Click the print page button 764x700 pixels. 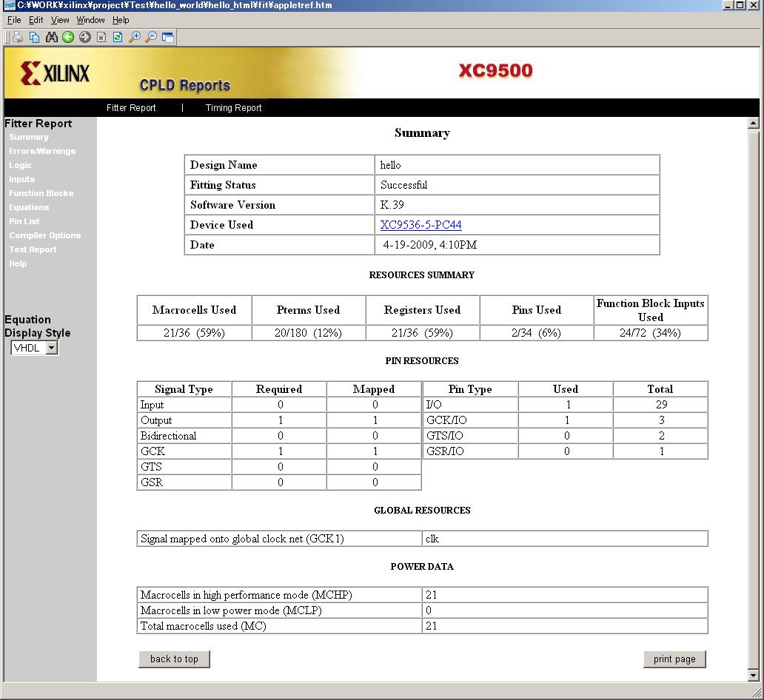click(674, 659)
